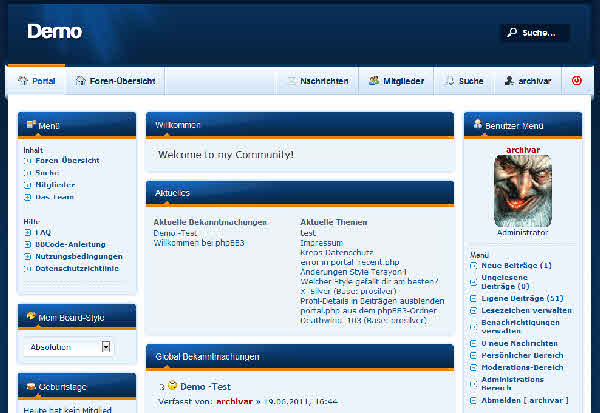Viewport: 600px width, 413px height.
Task: Click the icon beside Foren-Übersicht tab
Action: (x=80, y=81)
